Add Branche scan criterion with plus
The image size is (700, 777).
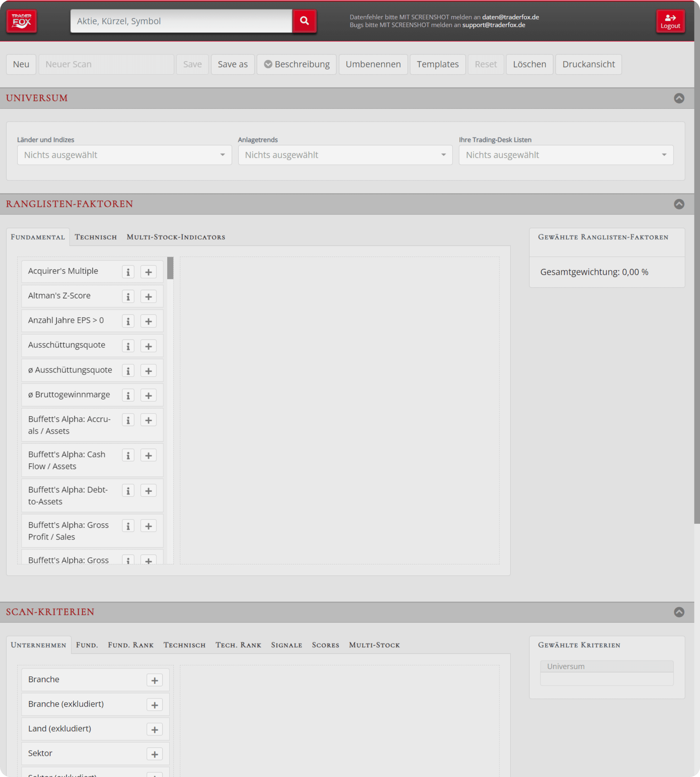click(x=155, y=680)
